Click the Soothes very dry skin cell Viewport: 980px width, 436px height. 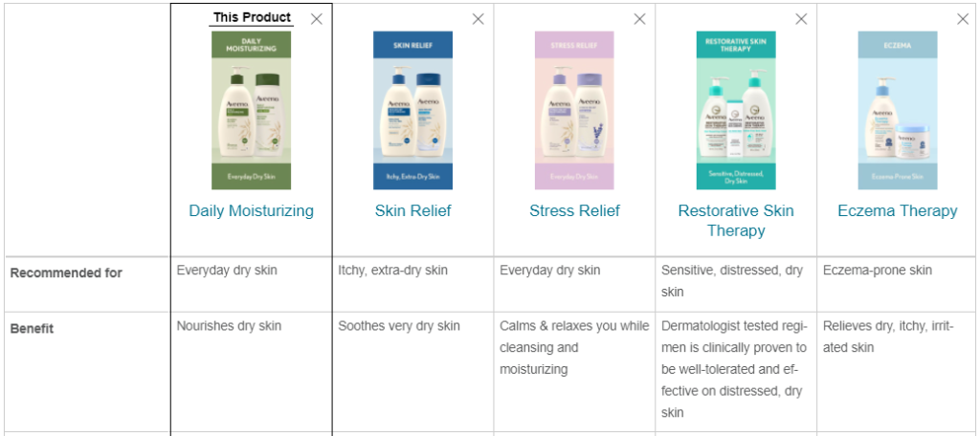coord(399,325)
